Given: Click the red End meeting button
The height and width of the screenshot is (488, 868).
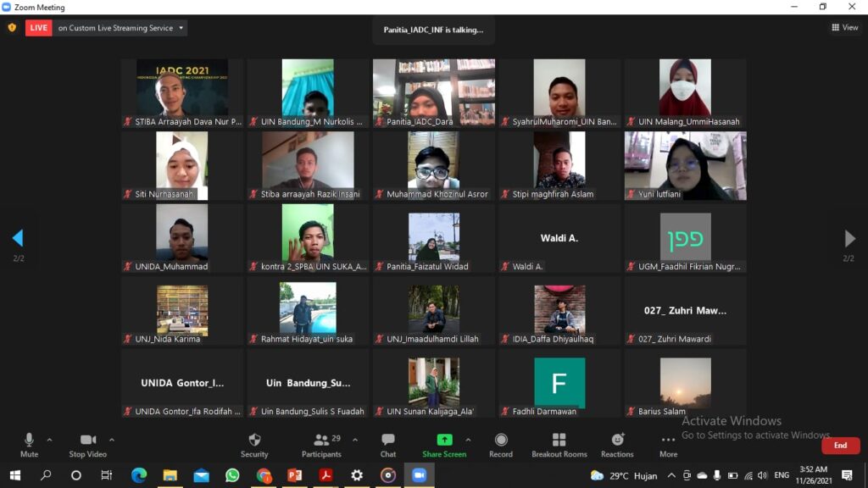Looking at the screenshot, I should pyautogui.click(x=840, y=446).
